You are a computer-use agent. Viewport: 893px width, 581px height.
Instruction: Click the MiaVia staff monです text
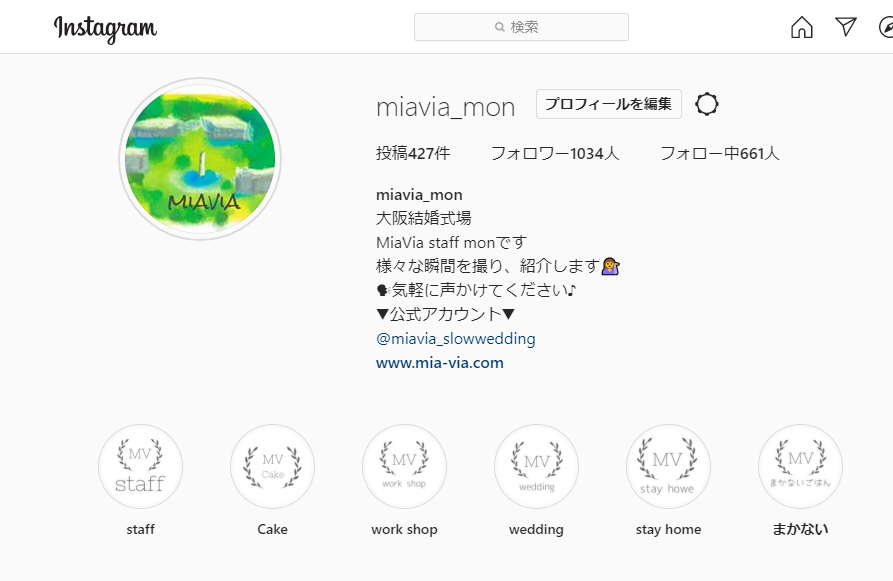[x=452, y=243]
